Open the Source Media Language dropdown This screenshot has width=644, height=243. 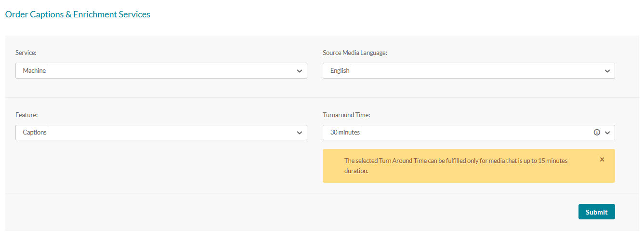tap(469, 70)
